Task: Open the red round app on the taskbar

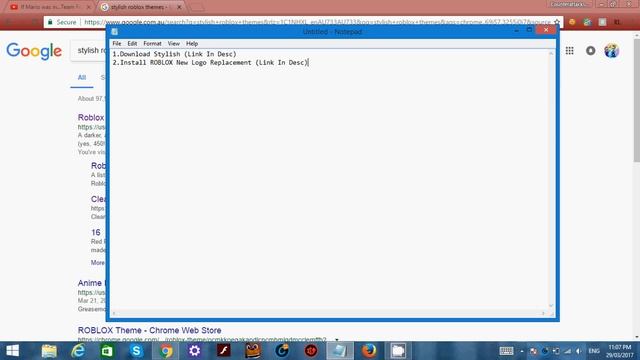Action: tap(311, 351)
